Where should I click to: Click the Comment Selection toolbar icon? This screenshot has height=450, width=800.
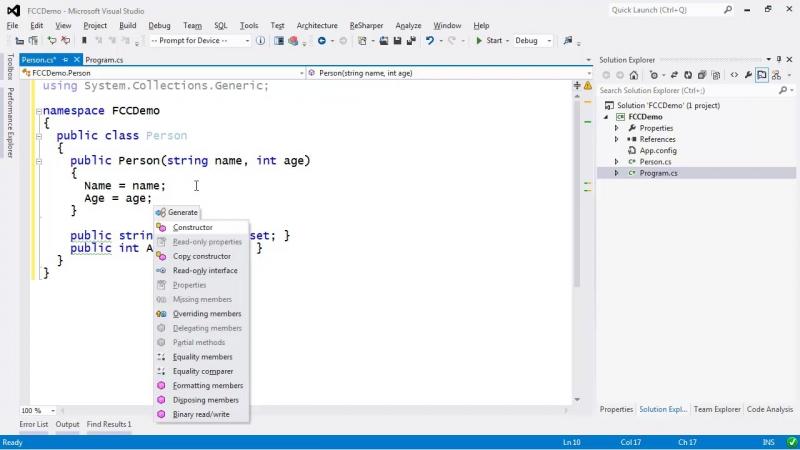coord(52,40)
